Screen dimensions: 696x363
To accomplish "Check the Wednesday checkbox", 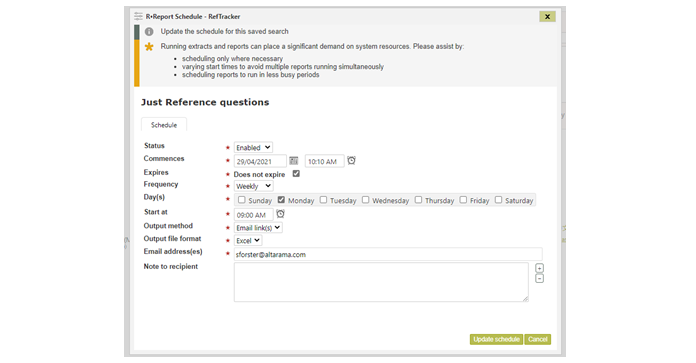I will [365, 200].
